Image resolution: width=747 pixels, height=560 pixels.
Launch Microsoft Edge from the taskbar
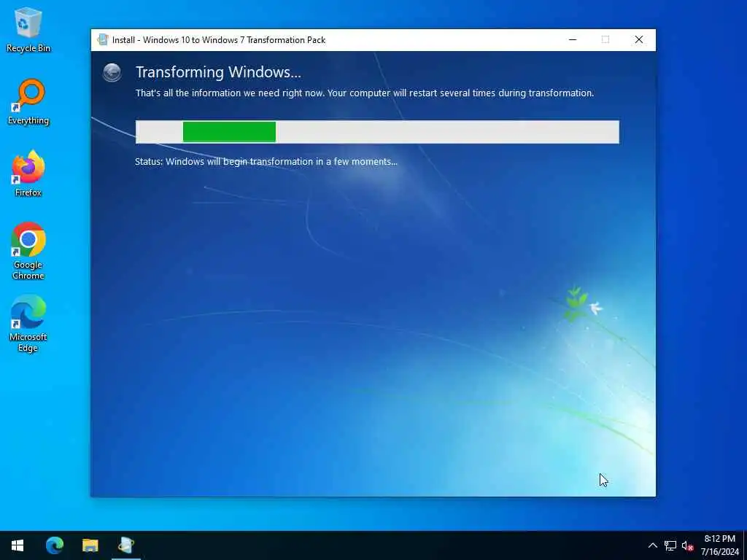[54, 545]
